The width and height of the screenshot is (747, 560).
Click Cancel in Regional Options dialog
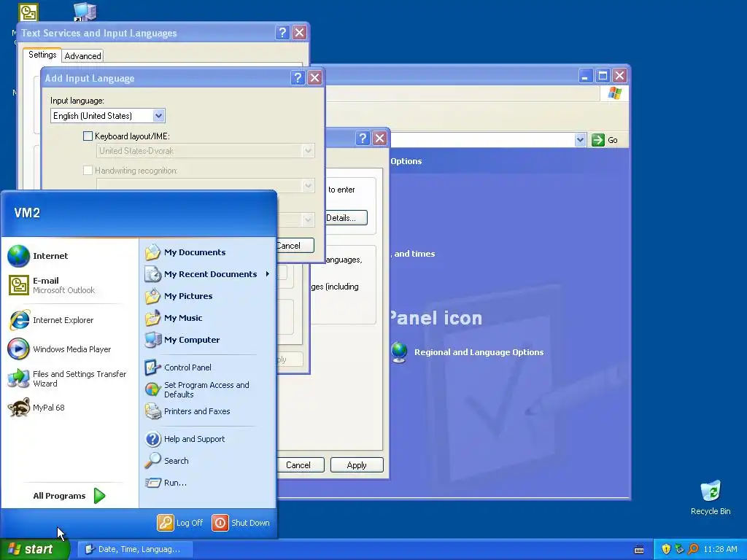301,465
